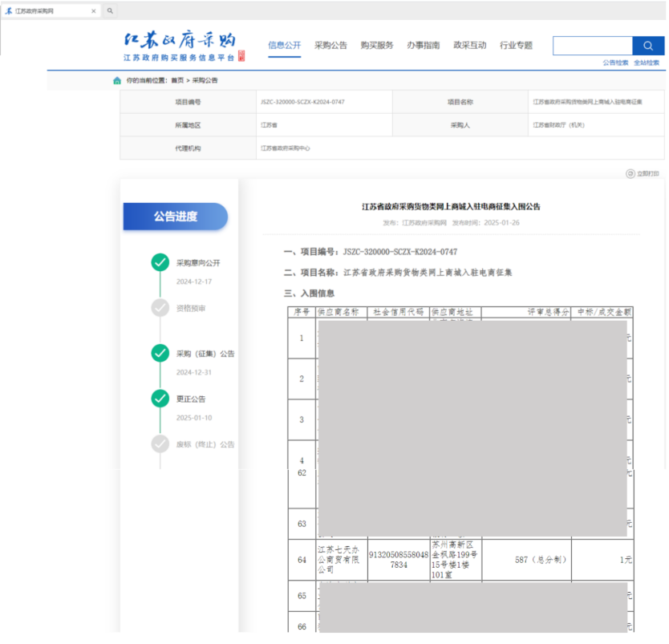Screen dimensions: 669x644
Task: Open the 采购公告 menu
Action: [x=330, y=45]
